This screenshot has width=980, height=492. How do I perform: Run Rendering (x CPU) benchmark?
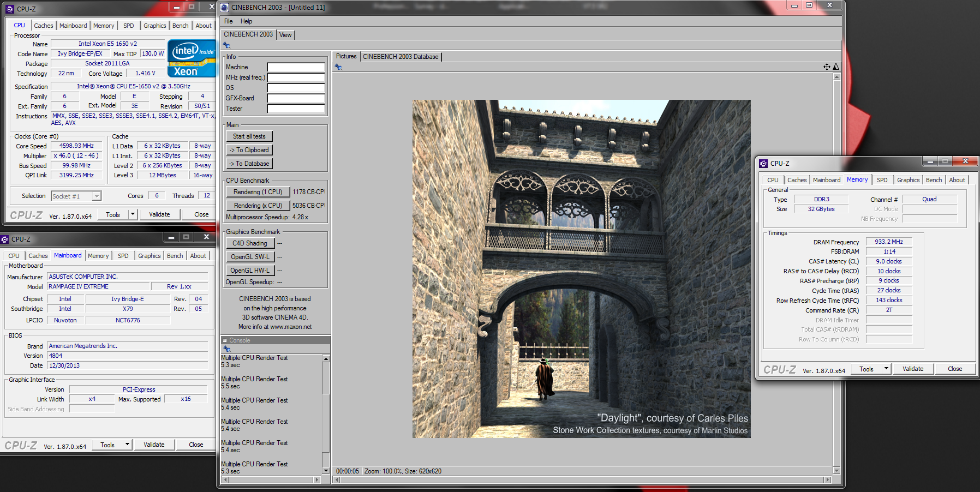point(258,206)
